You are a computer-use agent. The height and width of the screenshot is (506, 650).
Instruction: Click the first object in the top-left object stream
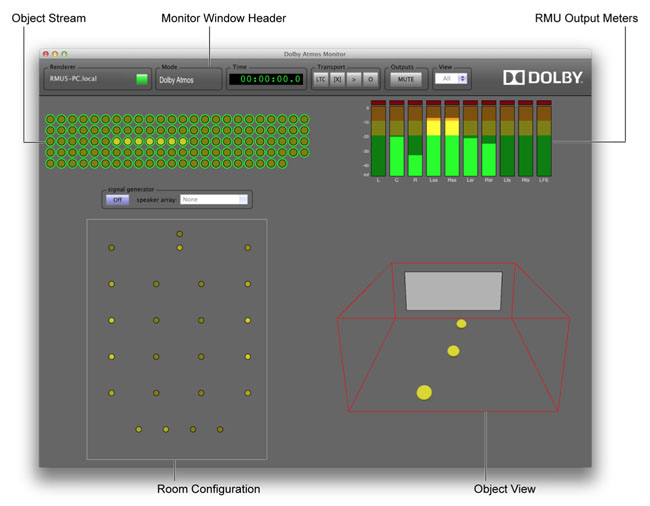[51, 119]
